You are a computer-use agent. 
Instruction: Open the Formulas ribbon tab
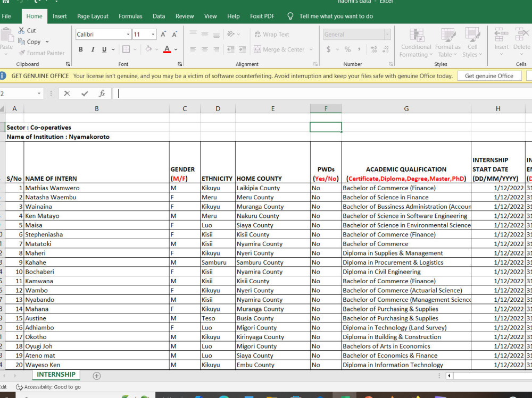131,16
